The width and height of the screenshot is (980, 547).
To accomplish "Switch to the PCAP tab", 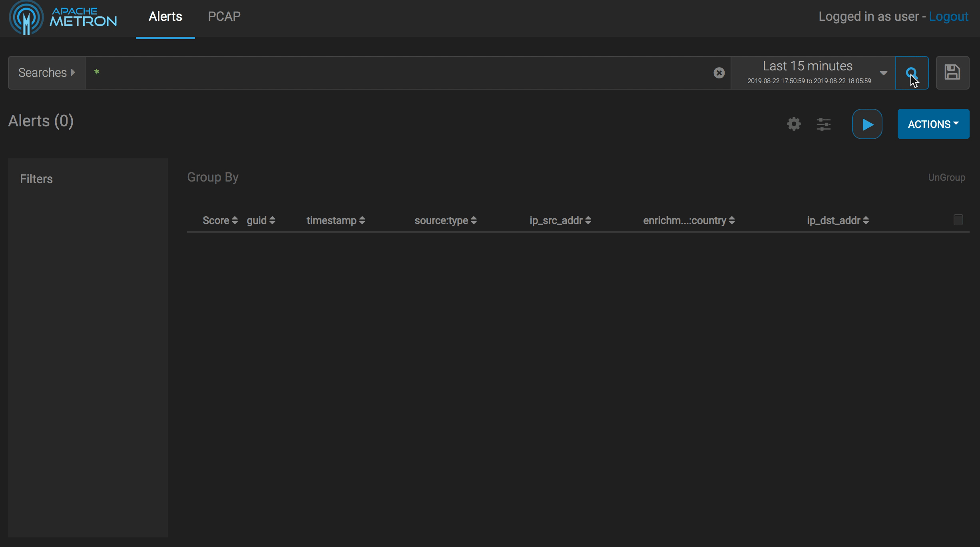I will [x=224, y=16].
